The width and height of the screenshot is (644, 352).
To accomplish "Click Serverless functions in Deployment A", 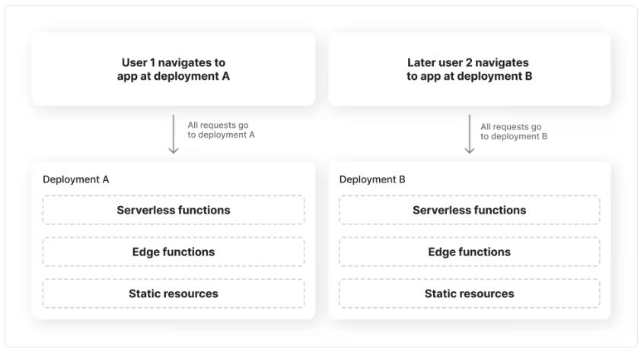I will click(174, 210).
